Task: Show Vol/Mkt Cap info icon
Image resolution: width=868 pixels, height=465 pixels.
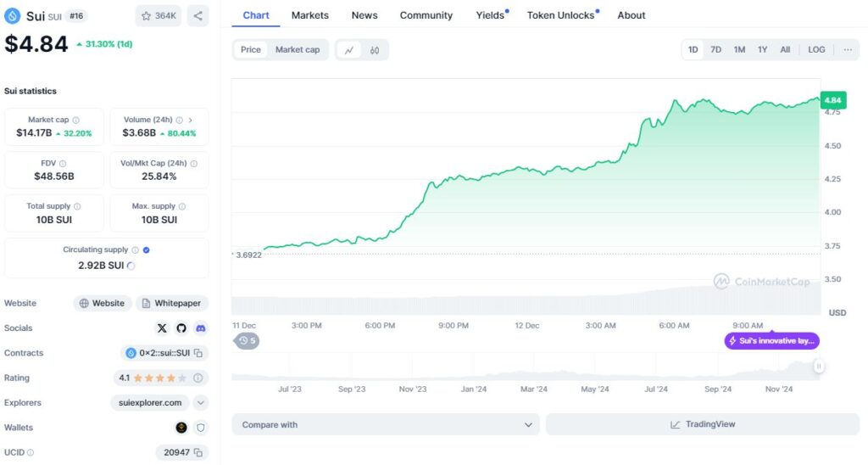Action: [194, 164]
